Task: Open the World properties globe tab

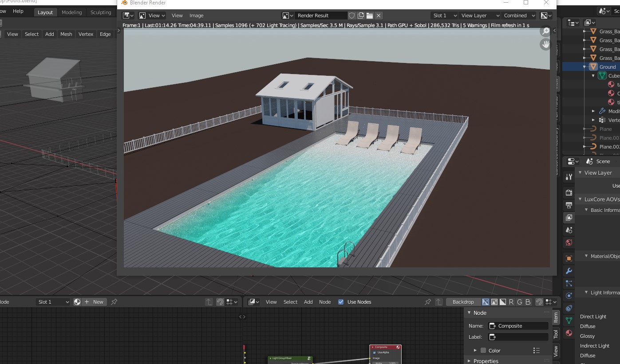Action: (569, 243)
